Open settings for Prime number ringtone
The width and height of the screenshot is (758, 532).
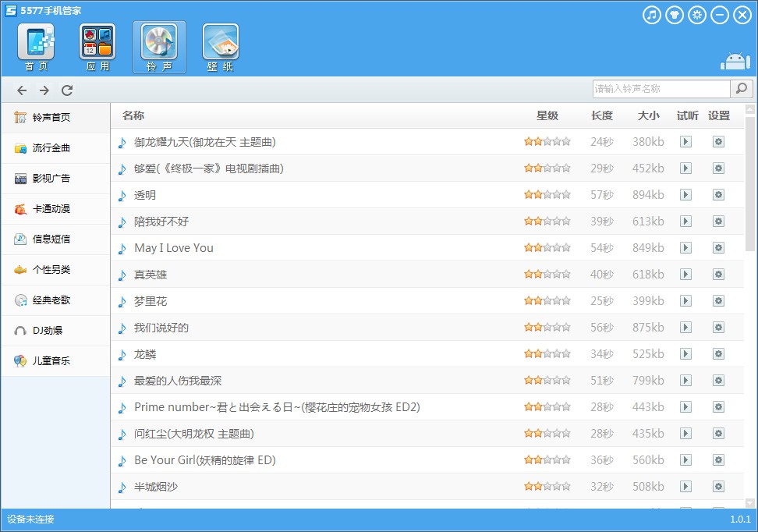718,406
